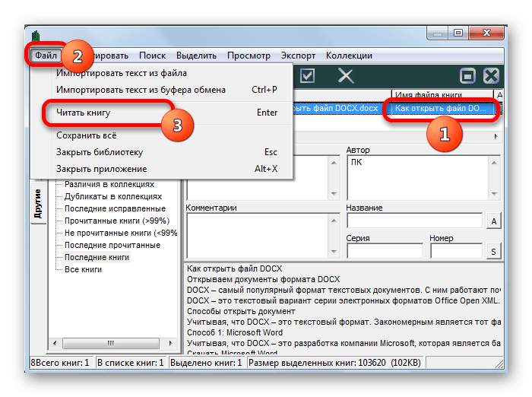Viewport: 532px width, 397px height.
Task: Click status Размер выделенных книг: 103620
Action: coord(334,363)
